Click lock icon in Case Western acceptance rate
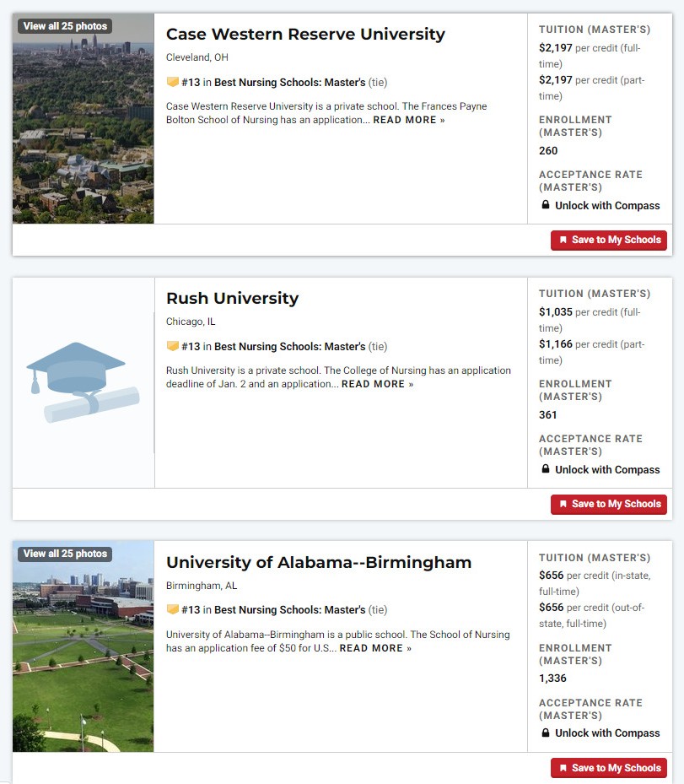Screen dimensions: 684x784 pos(546,205)
